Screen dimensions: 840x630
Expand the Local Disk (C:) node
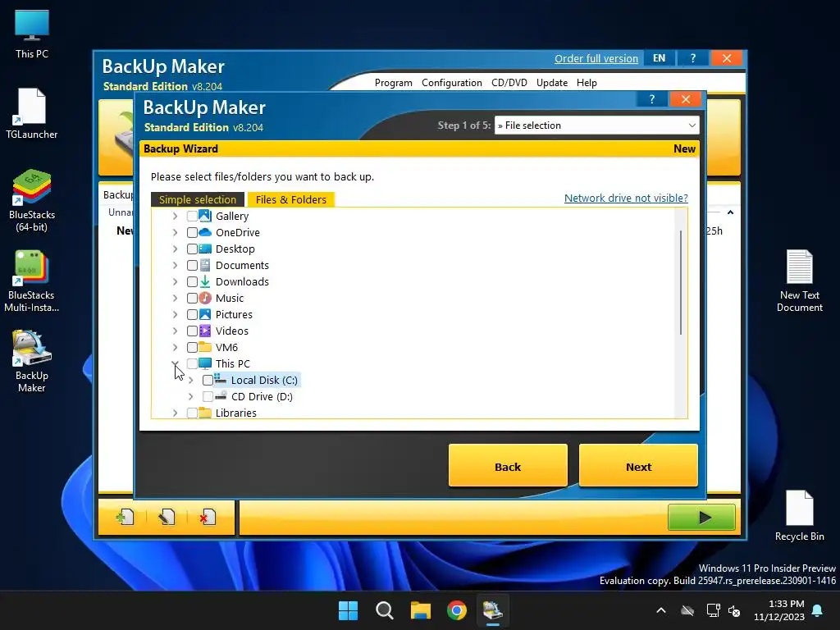tap(190, 381)
